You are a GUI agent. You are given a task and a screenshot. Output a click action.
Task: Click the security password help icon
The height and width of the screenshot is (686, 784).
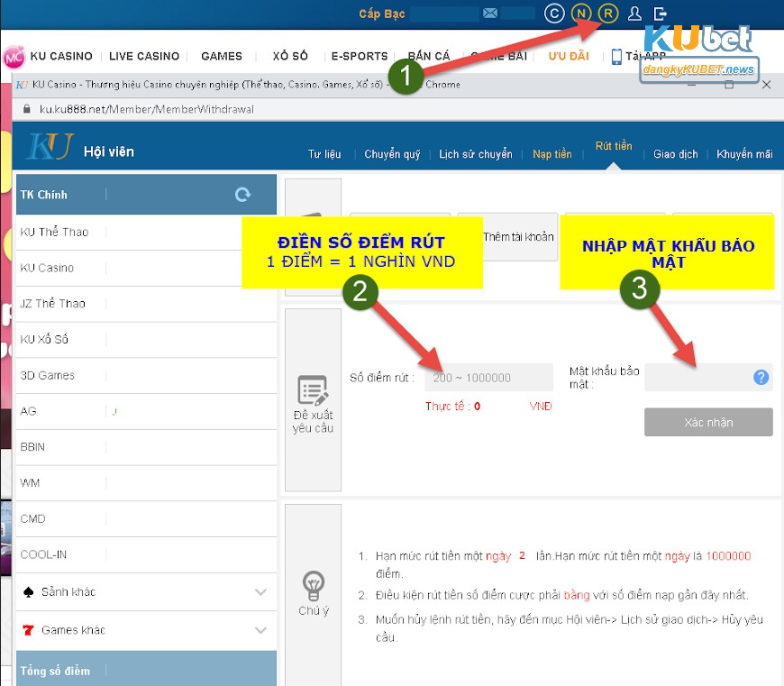(761, 377)
